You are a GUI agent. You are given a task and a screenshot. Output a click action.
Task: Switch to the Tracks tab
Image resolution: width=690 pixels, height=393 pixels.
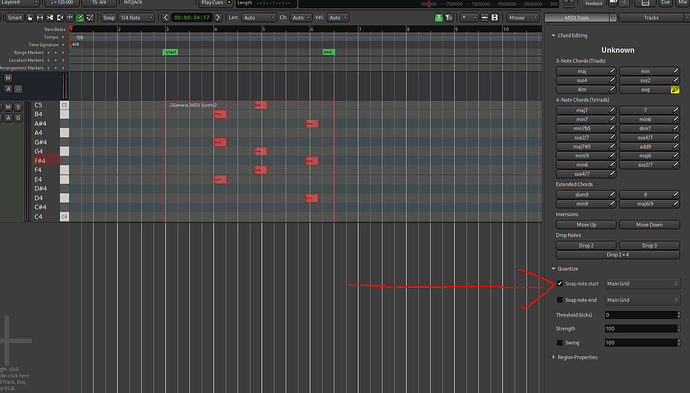pos(651,18)
